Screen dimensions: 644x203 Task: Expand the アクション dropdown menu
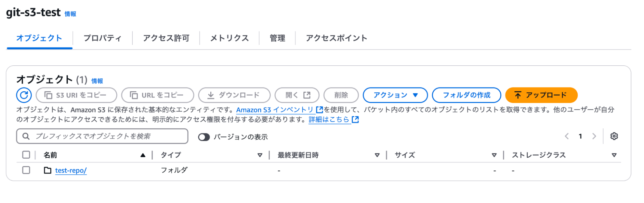tap(395, 95)
